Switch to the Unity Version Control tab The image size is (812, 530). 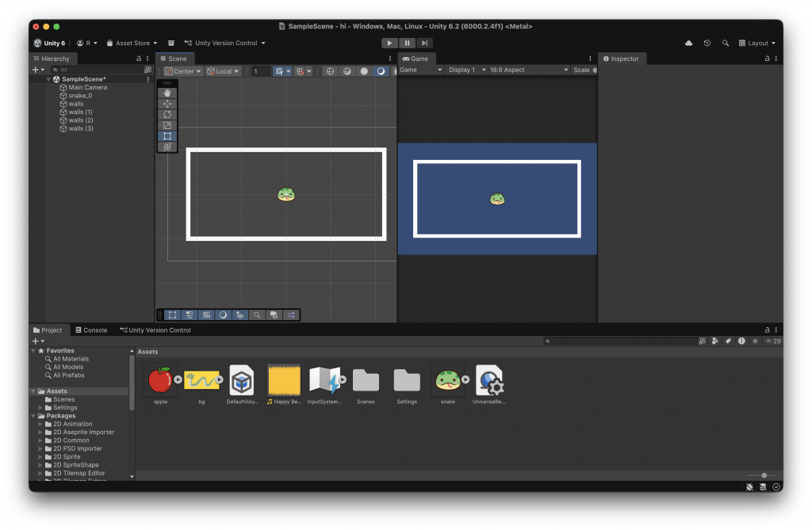[x=155, y=330]
